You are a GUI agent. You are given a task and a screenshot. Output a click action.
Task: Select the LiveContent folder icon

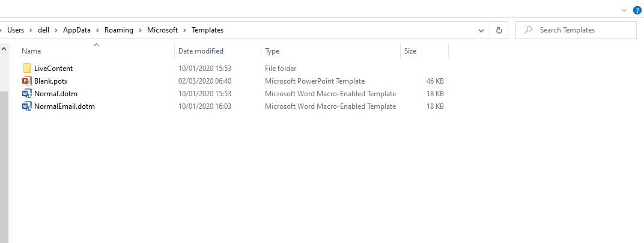[x=27, y=68]
